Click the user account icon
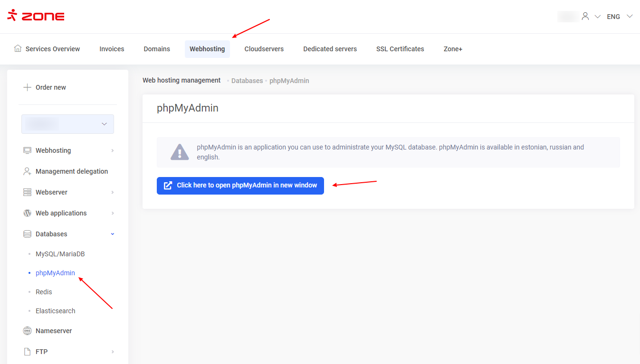 point(585,17)
